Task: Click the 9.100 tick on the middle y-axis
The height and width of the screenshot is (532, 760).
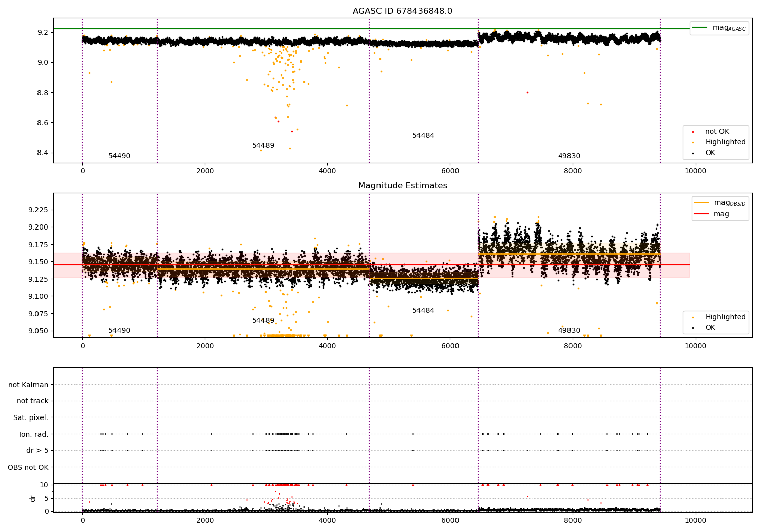Action: [39, 296]
